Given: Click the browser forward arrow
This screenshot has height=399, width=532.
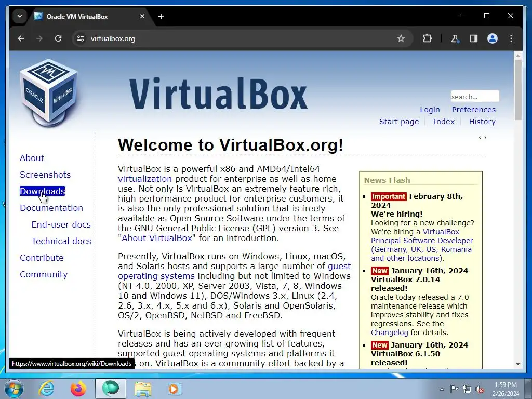Looking at the screenshot, I should click(x=39, y=38).
